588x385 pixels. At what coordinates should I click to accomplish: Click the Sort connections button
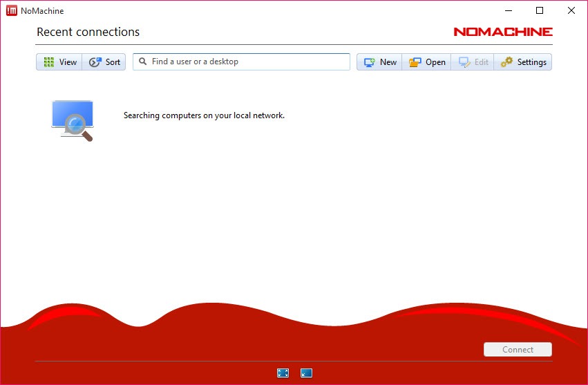[x=104, y=62]
